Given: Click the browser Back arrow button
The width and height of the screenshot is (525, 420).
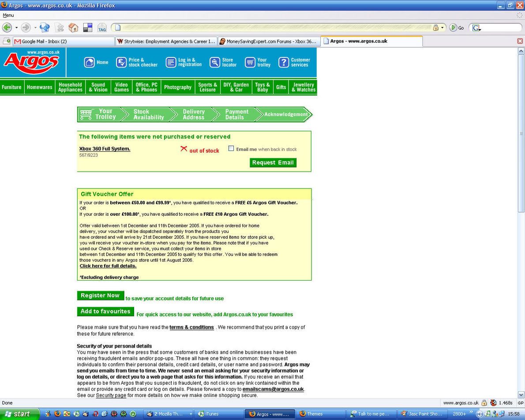Looking at the screenshot, I should click(7, 27).
